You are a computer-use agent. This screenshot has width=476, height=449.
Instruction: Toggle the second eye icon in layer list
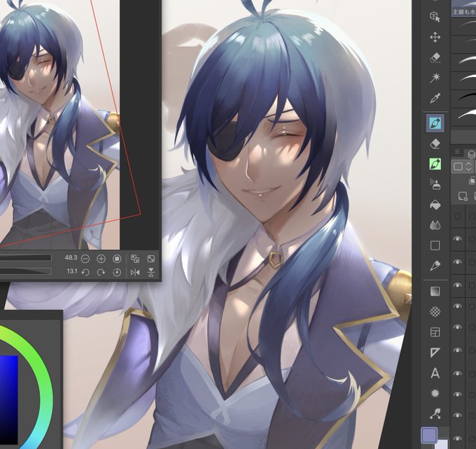pos(458,262)
